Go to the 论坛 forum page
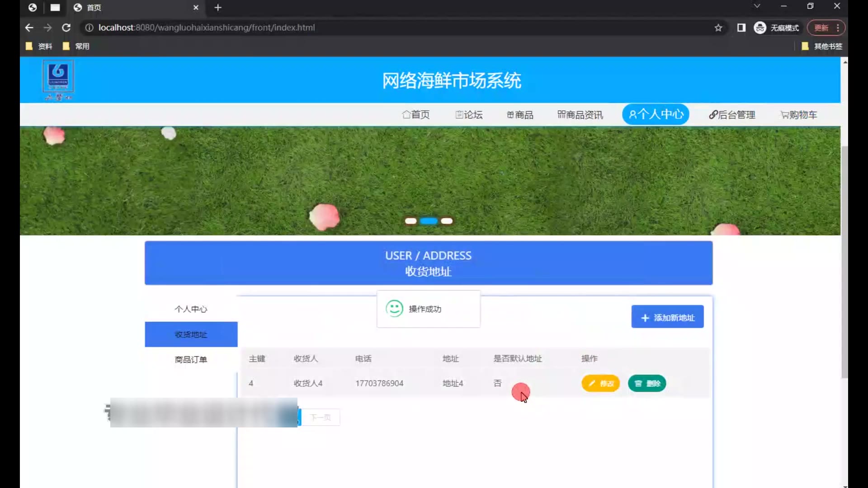This screenshot has height=488, width=868. 469,115
